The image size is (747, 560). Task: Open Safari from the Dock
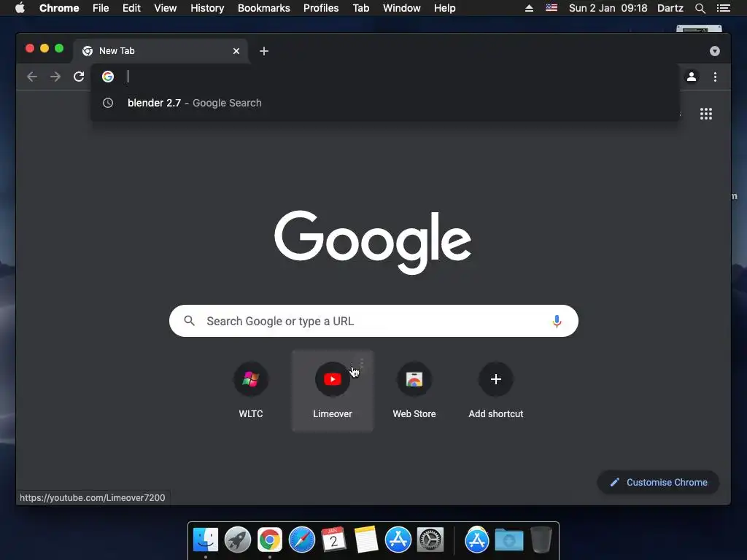pos(301,540)
